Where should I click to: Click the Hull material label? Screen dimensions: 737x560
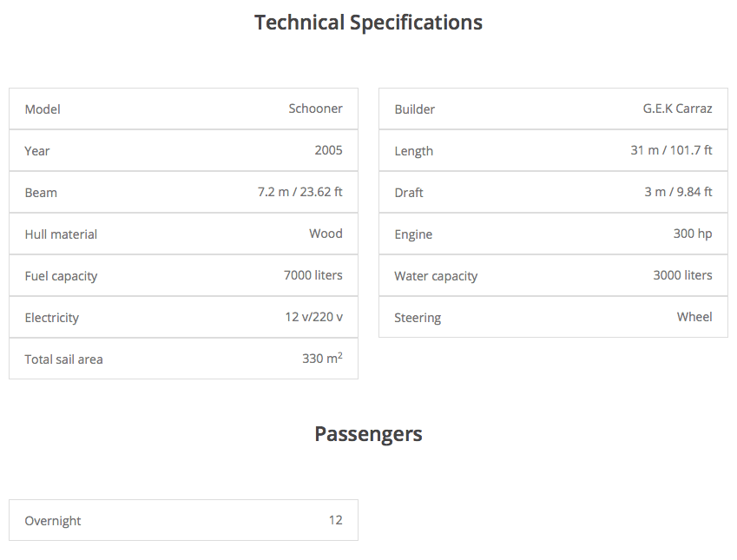tap(61, 234)
